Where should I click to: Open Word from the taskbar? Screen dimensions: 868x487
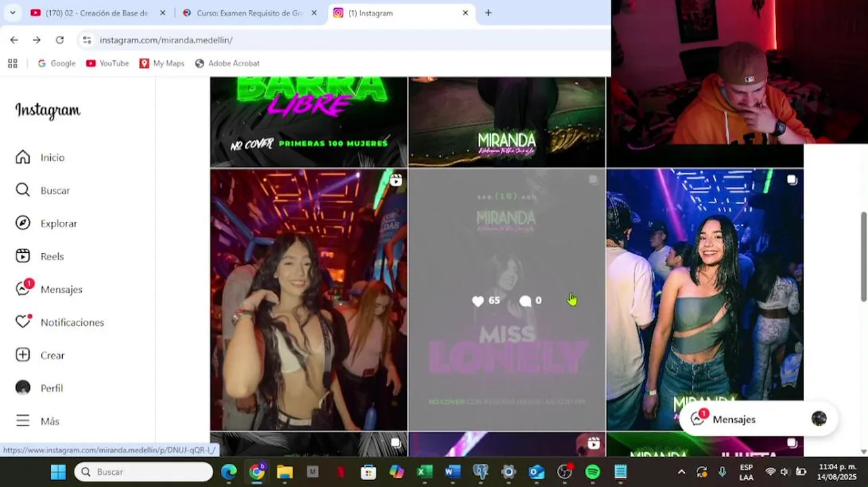(x=453, y=471)
